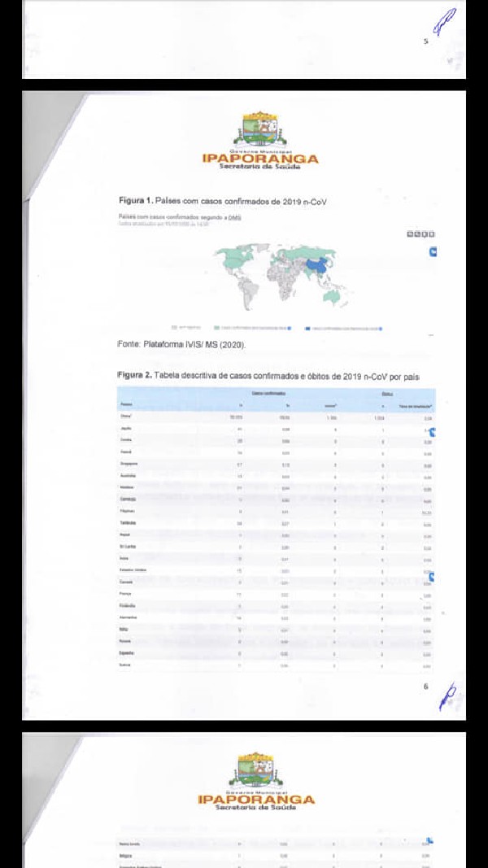
Task: Click the blue signature mark next to page number 5
Action: coord(445,22)
